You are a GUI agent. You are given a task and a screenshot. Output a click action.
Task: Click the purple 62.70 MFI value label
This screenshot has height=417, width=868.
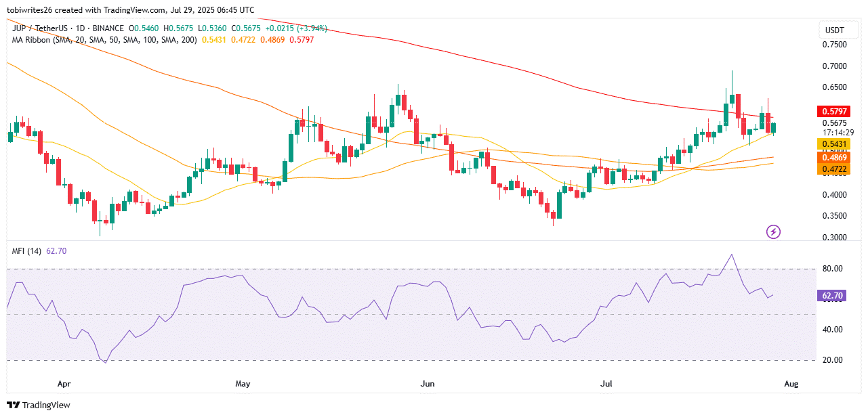click(833, 296)
